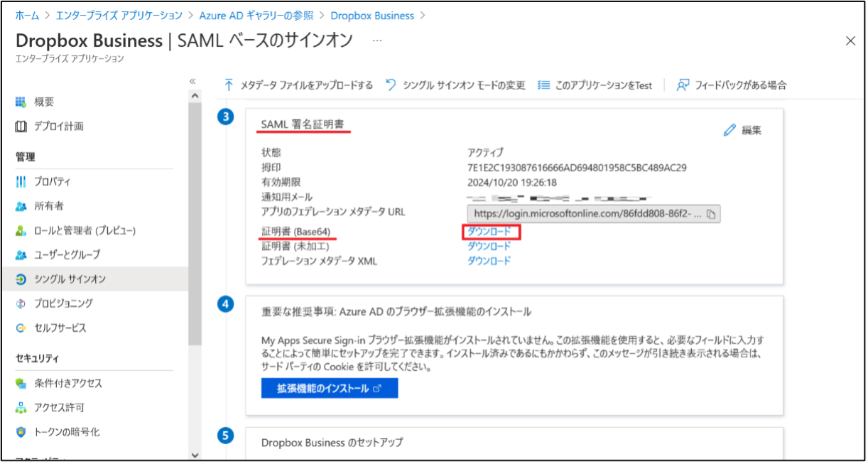
Task: Click the メタデータ ファイルをアップロードする upload icon
Action: [x=229, y=85]
